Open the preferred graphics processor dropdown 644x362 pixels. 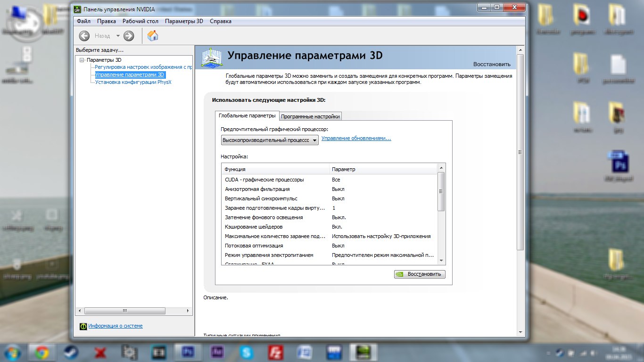pyautogui.click(x=270, y=140)
